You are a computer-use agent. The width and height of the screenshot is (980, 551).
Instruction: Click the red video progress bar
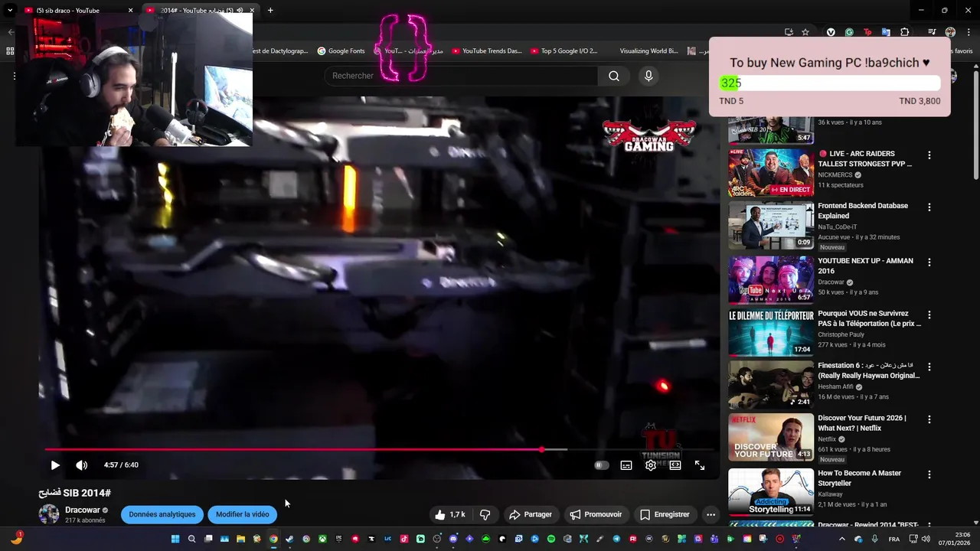coord(293,449)
